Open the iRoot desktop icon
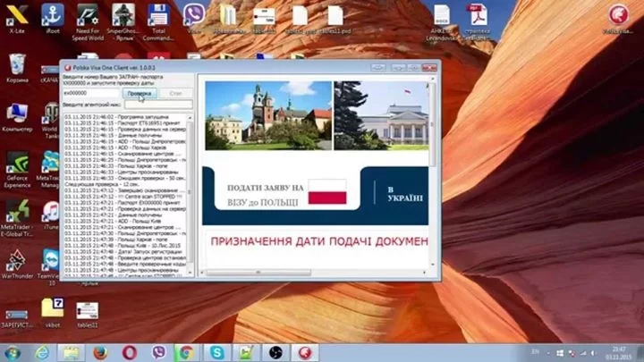This screenshot has width=644, height=362. click(53, 15)
